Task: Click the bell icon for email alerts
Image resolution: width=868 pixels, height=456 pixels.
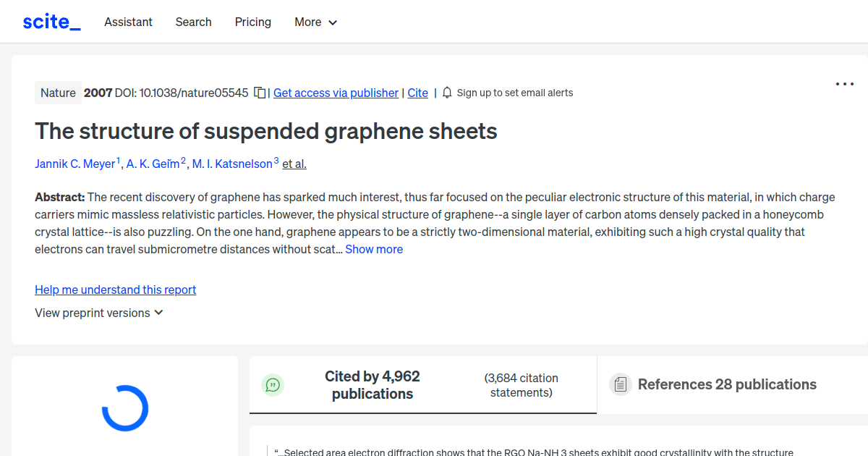Action: tap(446, 93)
